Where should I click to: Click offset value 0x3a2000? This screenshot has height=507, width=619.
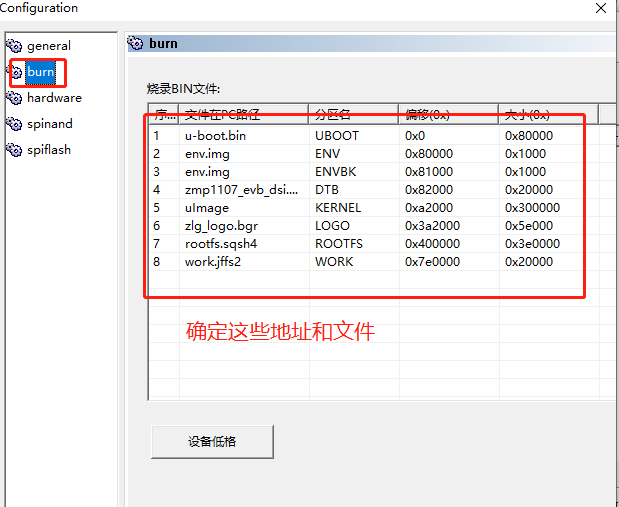(432, 226)
